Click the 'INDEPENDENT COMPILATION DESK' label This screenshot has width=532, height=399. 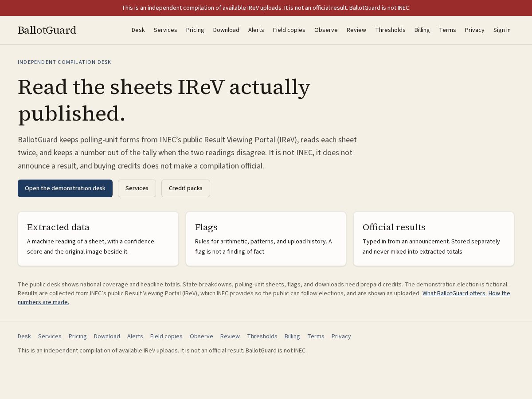click(64, 62)
